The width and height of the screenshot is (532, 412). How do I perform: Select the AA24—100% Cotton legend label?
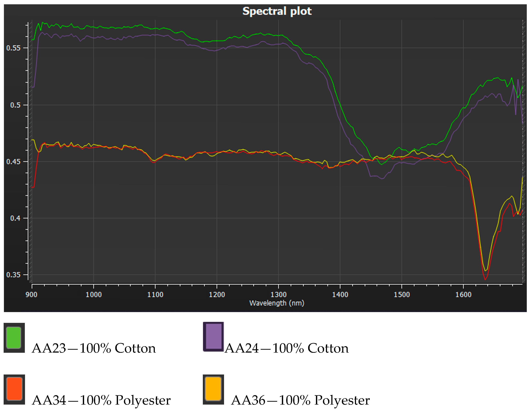(286, 348)
